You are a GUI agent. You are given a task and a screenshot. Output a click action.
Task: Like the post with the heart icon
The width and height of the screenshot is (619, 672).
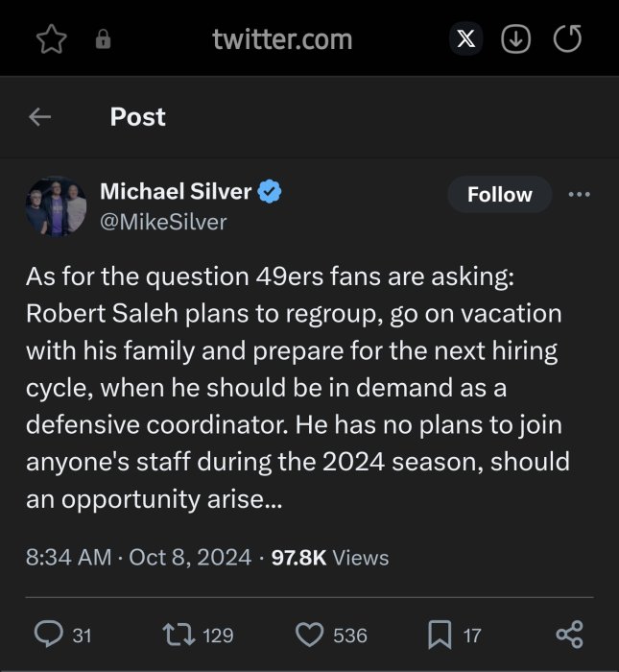pos(308,634)
